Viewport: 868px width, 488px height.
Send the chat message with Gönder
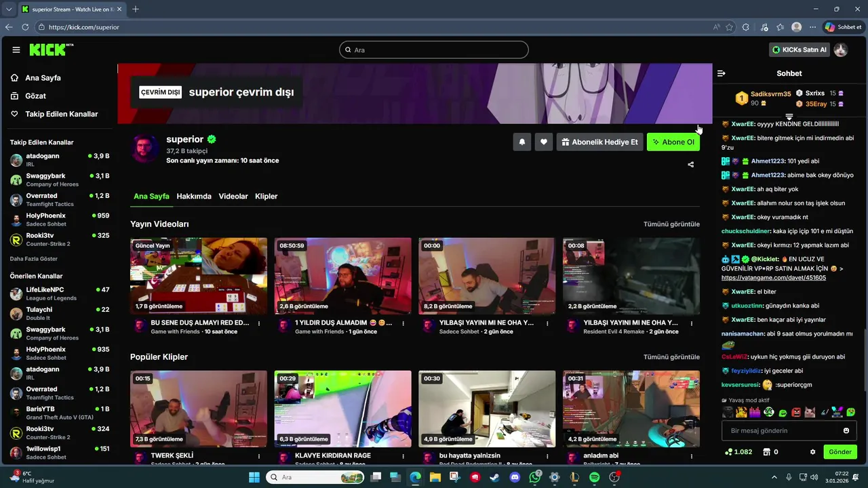[x=840, y=452]
